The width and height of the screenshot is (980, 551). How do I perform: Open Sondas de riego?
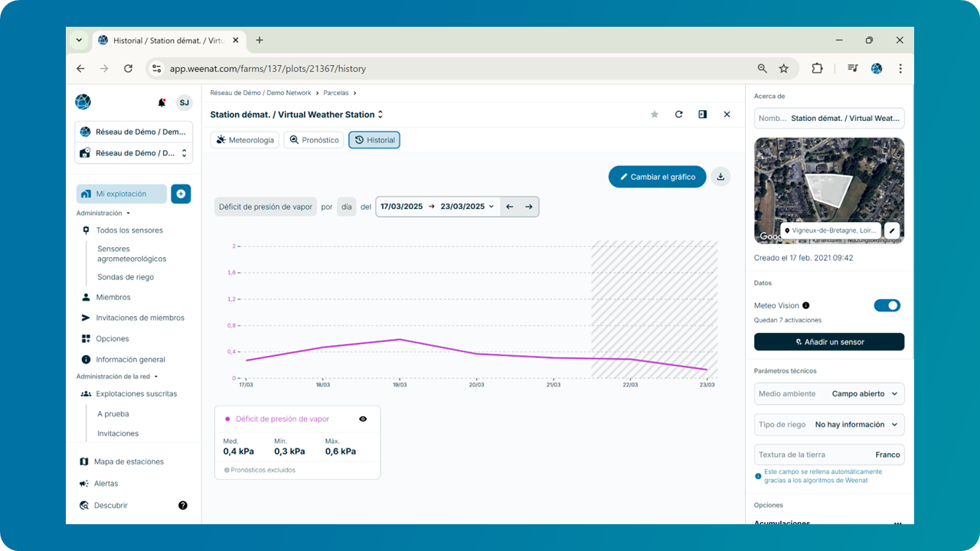126,277
